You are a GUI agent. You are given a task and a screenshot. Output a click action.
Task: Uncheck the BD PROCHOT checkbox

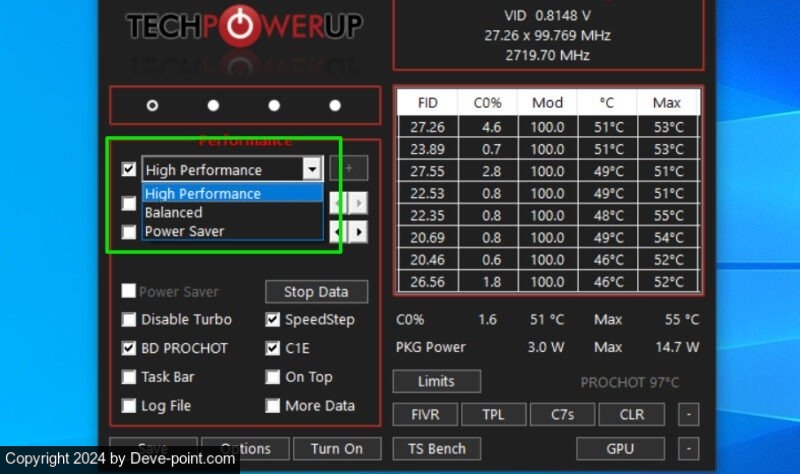(129, 349)
